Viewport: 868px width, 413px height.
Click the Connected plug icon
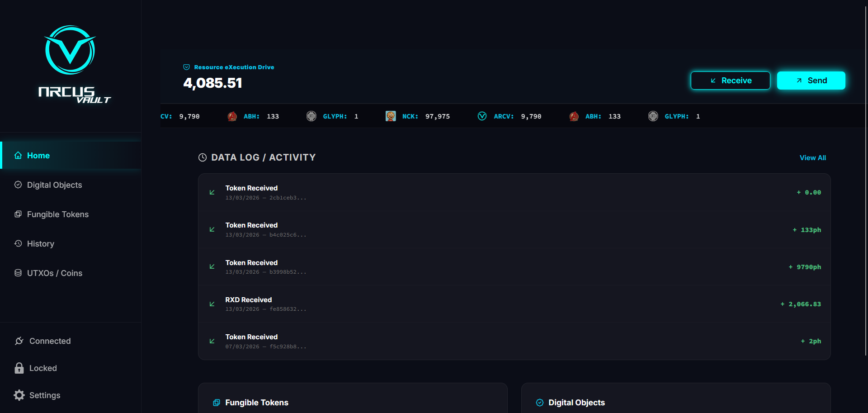[x=19, y=341]
